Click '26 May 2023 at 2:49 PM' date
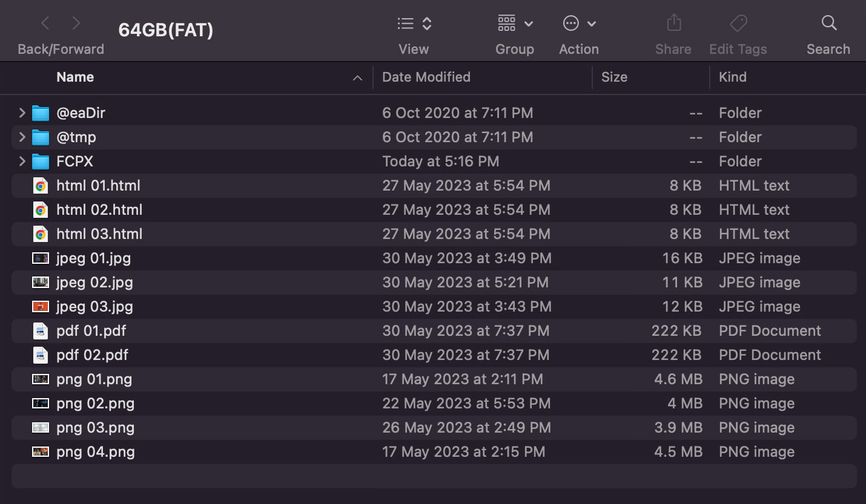Image resolution: width=866 pixels, height=504 pixels. click(466, 428)
